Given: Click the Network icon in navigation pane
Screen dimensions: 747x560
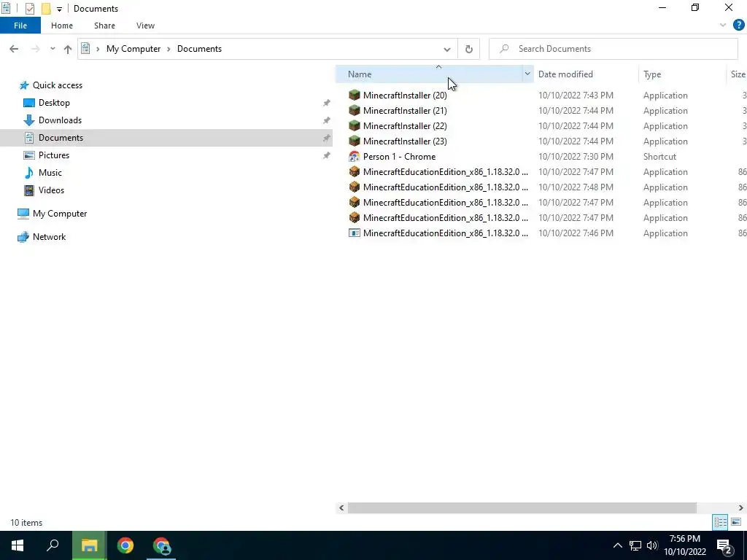Looking at the screenshot, I should pos(23,237).
